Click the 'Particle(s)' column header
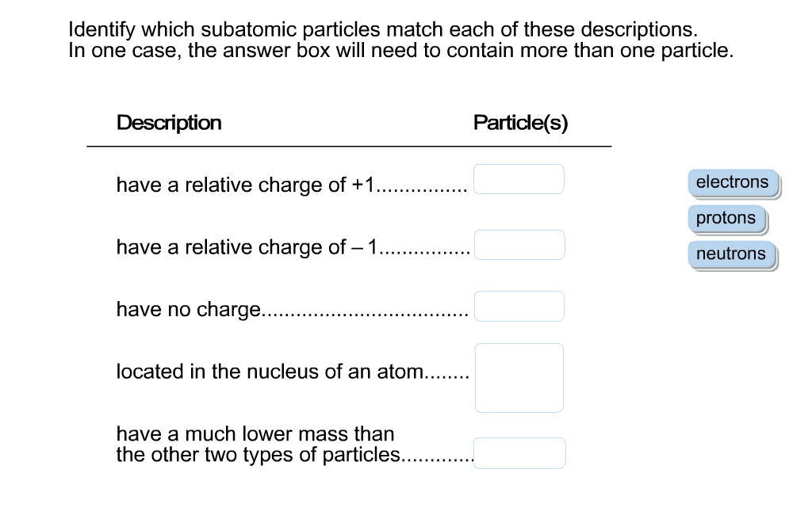The height and width of the screenshot is (523, 812). point(519,122)
